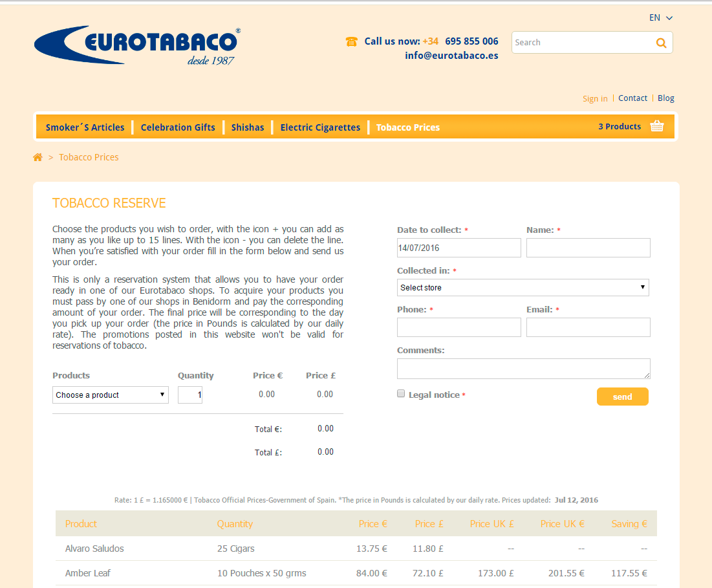Click the Eurotabaco logo
Viewport: 712px width, 588px height.
pos(138,45)
